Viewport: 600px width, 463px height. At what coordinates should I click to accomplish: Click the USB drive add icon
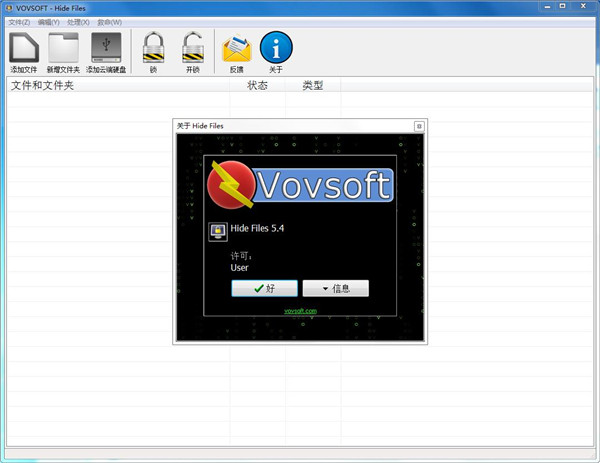(106, 48)
